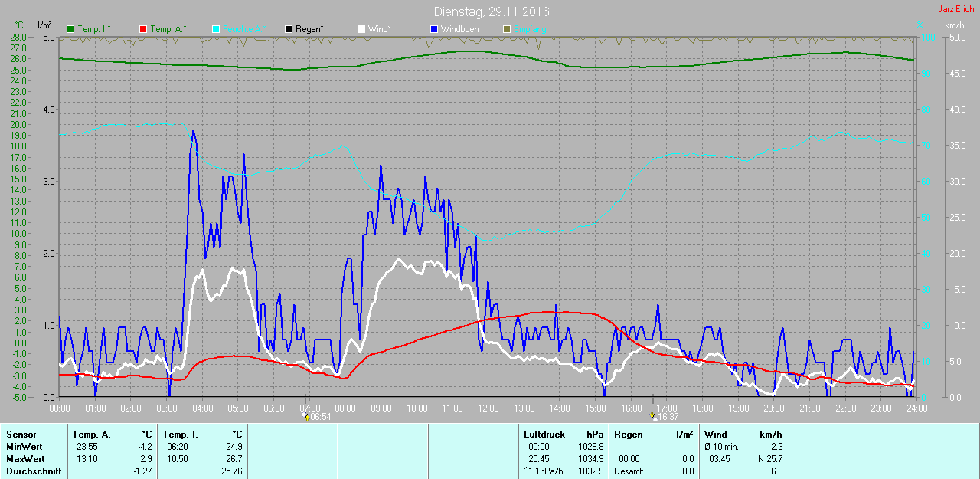The image size is (980, 479).
Task: Click the red Temp. A. legend square
Action: tap(143, 29)
